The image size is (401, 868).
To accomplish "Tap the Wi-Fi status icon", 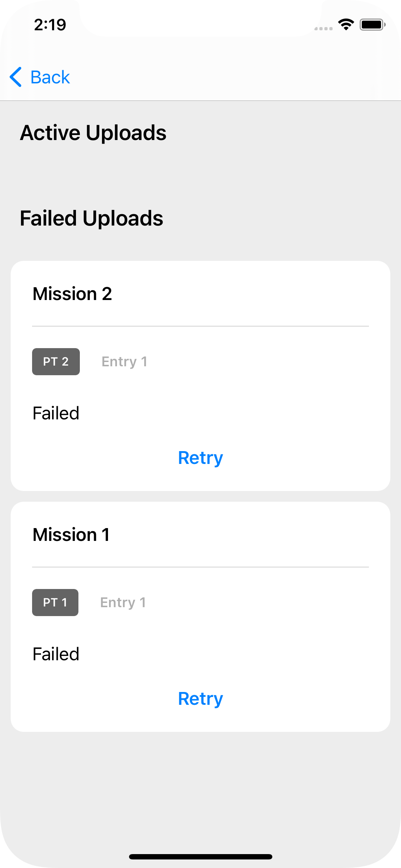I will pos(346,24).
